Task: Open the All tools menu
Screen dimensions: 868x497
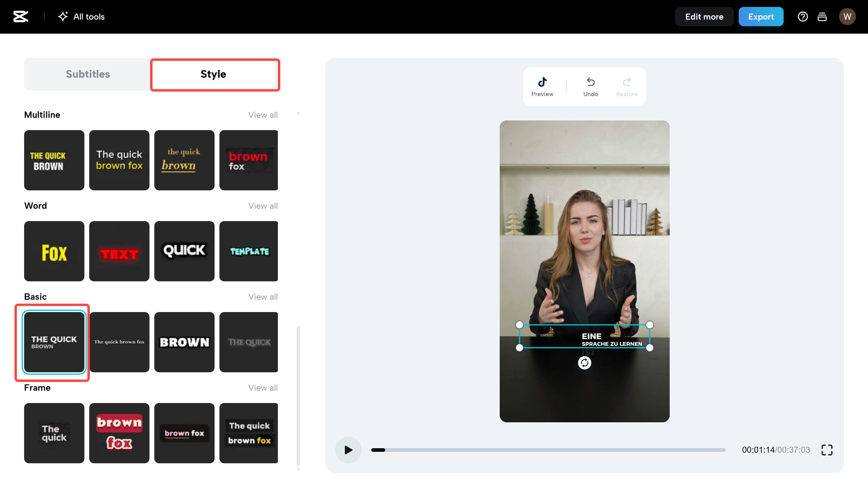Action: click(81, 16)
